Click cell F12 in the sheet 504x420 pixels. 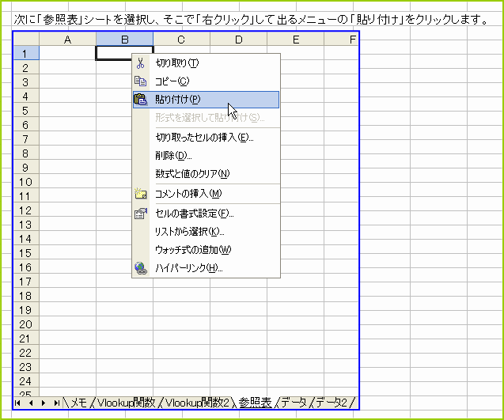click(341, 210)
